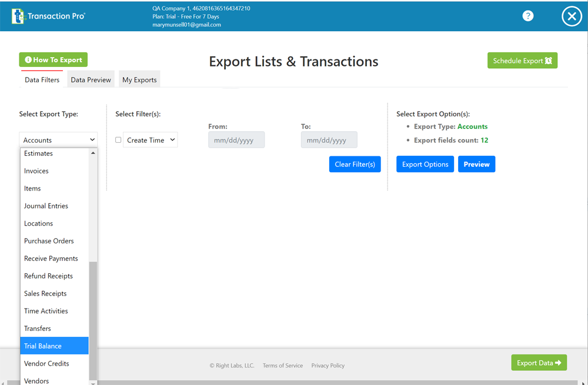Screen dimensions: 588x385
Task: Select Receive Payments option
Action: click(x=54, y=259)
